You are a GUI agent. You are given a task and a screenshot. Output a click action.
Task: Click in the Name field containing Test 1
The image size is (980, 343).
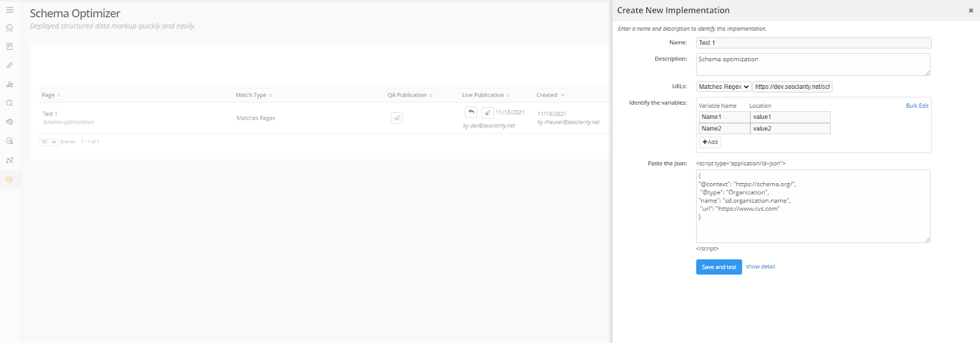(814, 43)
